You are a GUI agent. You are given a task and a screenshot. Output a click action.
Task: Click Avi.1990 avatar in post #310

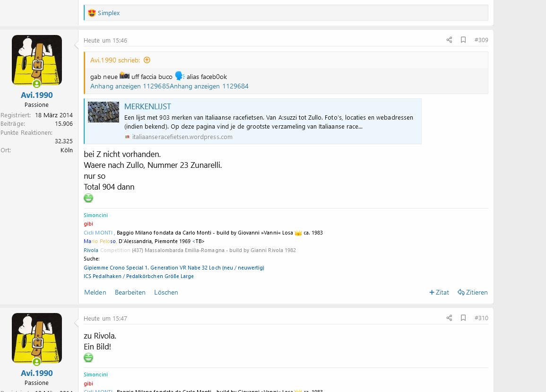[x=37, y=338]
